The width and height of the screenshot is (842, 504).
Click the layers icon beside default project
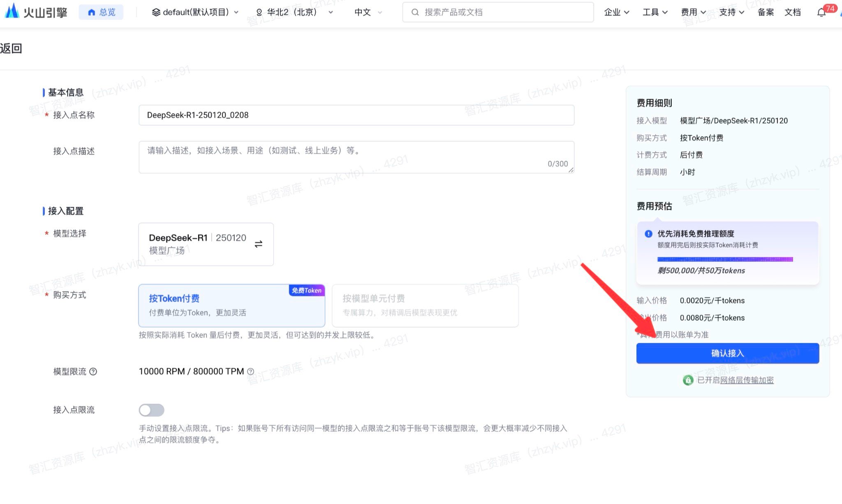(156, 12)
